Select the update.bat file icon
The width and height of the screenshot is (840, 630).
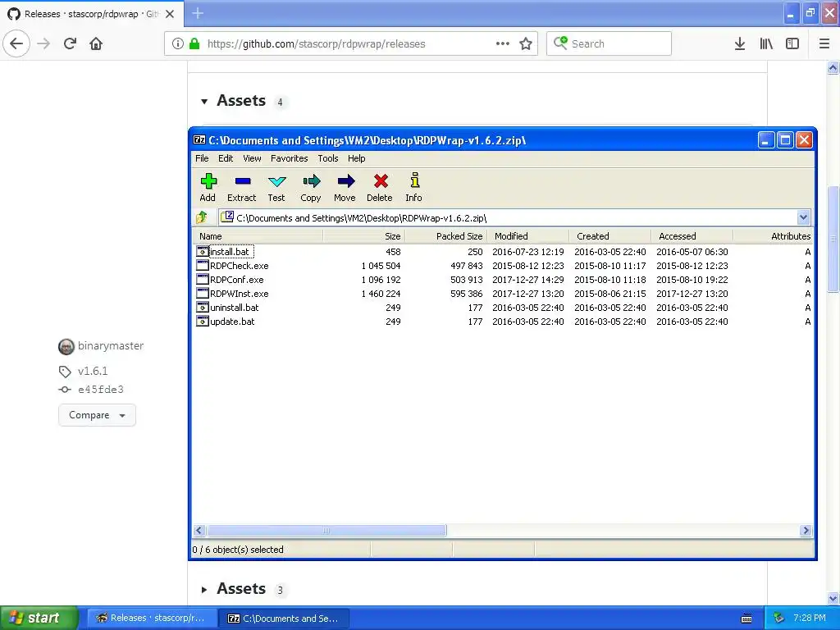203,321
